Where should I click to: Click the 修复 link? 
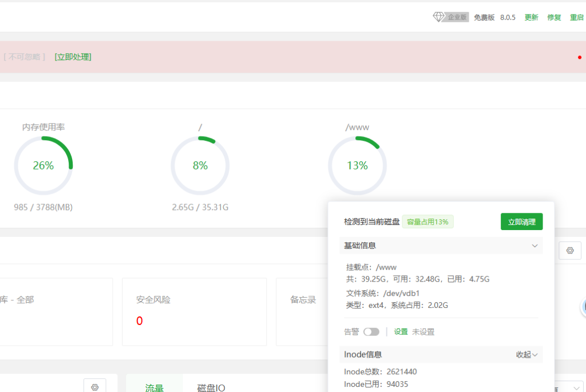[x=554, y=17]
